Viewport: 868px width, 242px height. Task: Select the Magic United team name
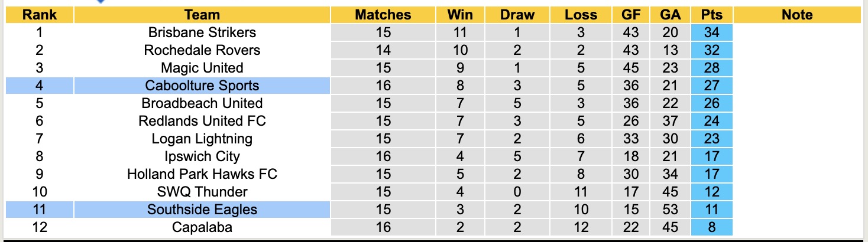click(202, 68)
